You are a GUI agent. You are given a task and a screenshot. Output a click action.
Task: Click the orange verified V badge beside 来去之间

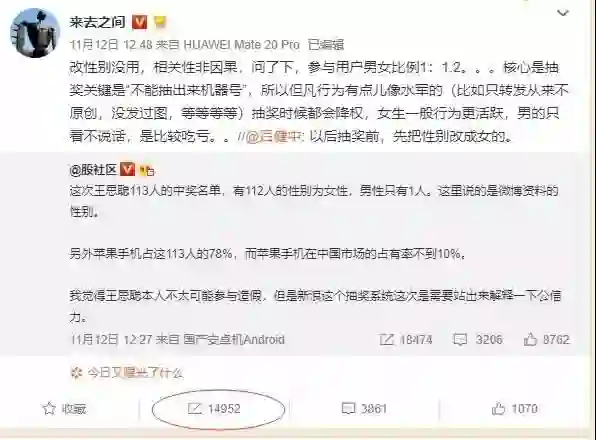coord(139,22)
